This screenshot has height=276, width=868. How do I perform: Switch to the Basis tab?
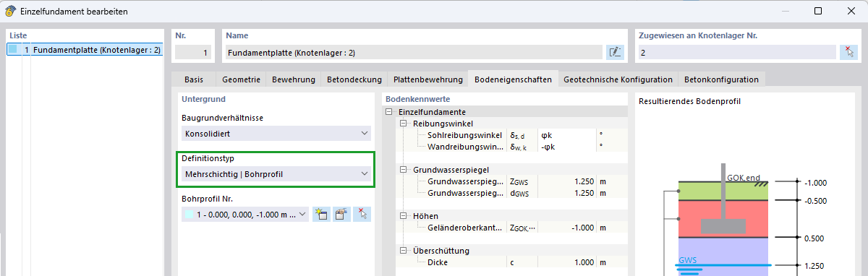(194, 79)
